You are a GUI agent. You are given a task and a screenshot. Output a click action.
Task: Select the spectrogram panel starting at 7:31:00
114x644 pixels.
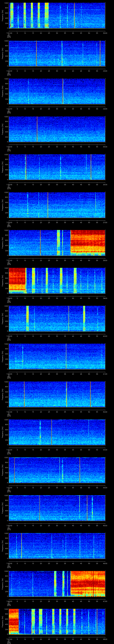pos(57,16)
